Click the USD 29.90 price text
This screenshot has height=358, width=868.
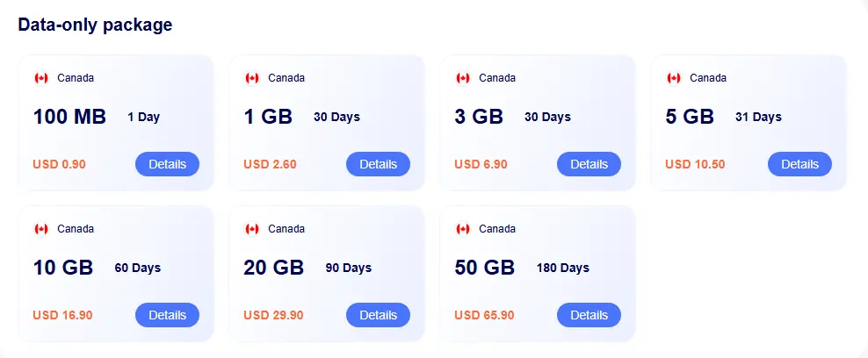tap(273, 315)
